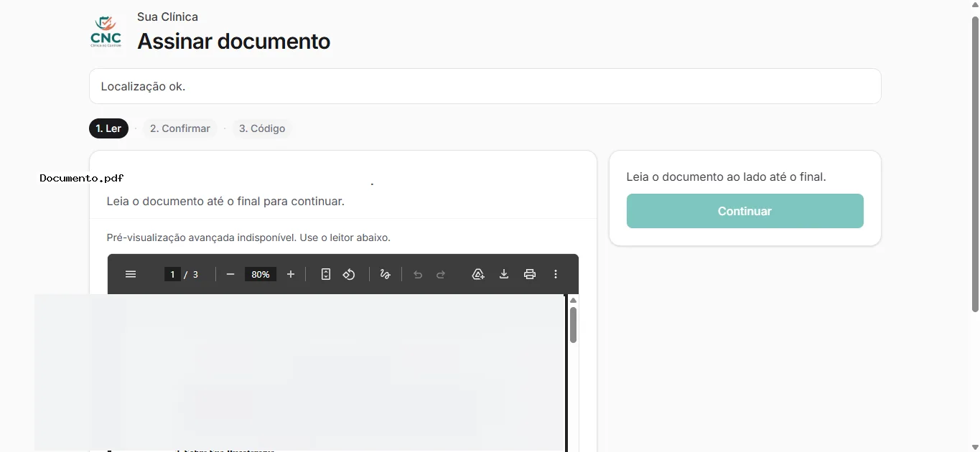This screenshot has height=452, width=980.
Task: Zoom out with the minus icon
Action: pyautogui.click(x=230, y=274)
